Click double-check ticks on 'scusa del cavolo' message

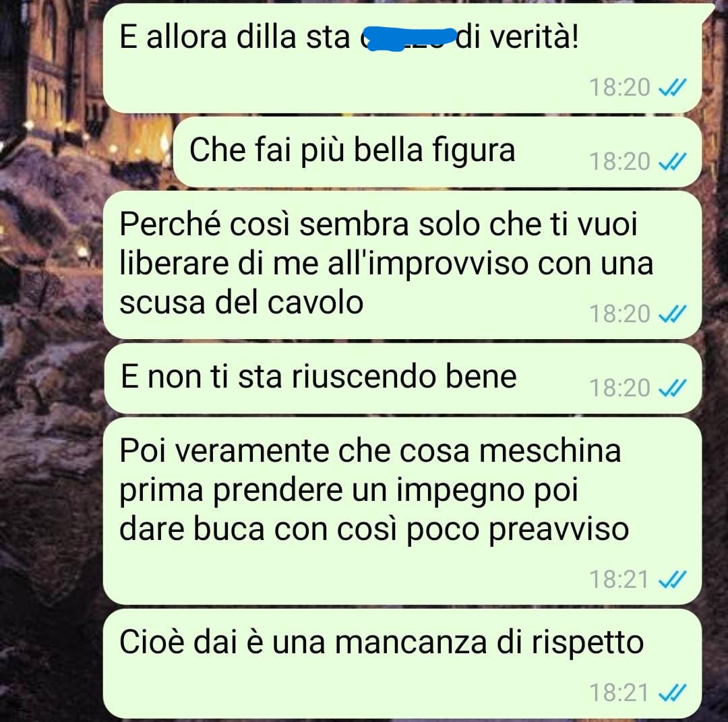[672, 314]
